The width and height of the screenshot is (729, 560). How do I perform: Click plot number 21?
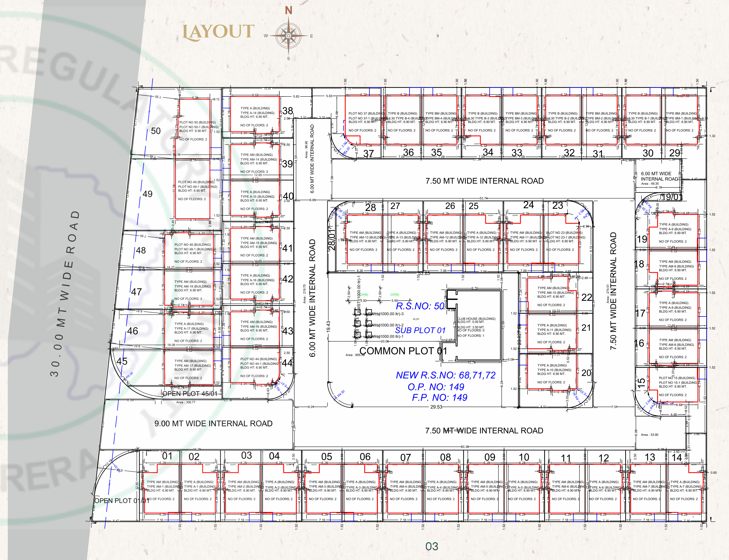click(x=586, y=328)
